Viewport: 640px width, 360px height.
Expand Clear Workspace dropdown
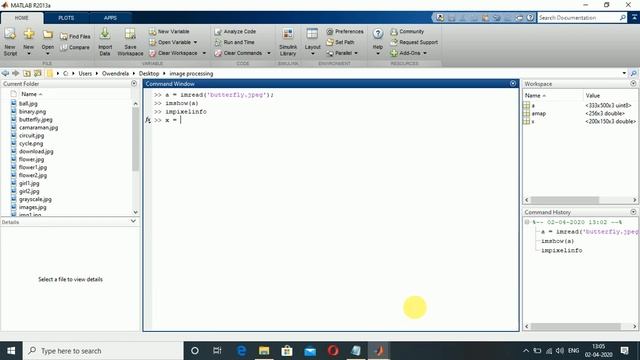coord(204,53)
